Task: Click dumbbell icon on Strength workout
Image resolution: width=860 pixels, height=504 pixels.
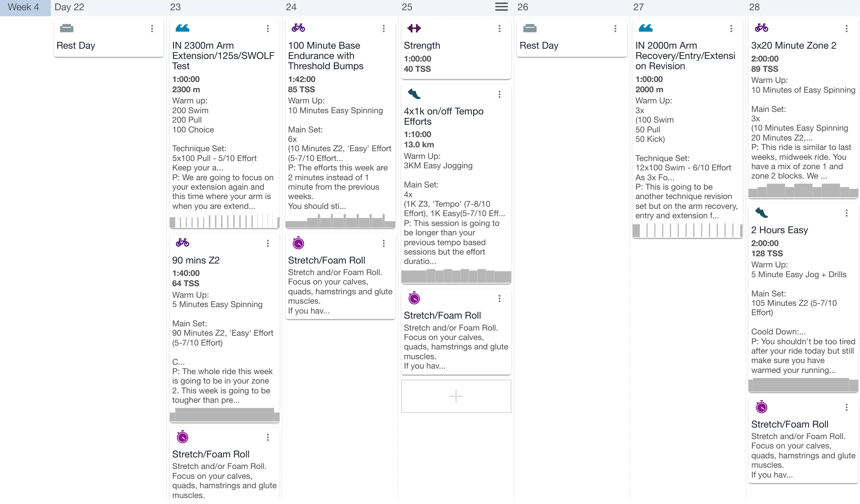Action: (414, 28)
